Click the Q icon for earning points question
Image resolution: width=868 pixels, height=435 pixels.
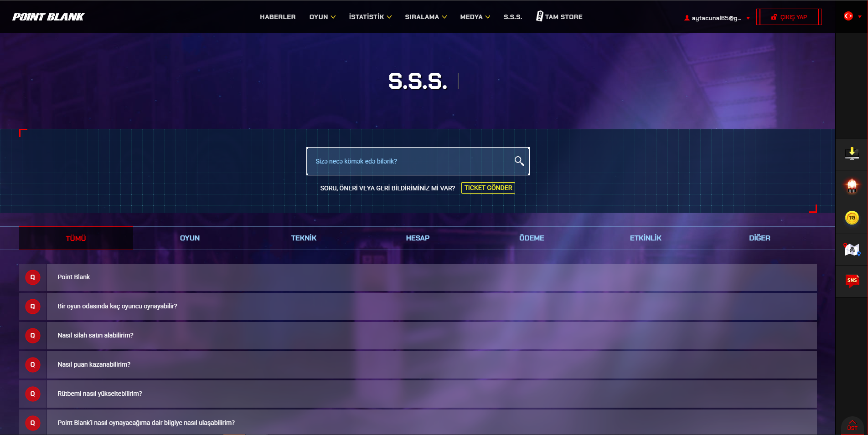[x=33, y=364]
